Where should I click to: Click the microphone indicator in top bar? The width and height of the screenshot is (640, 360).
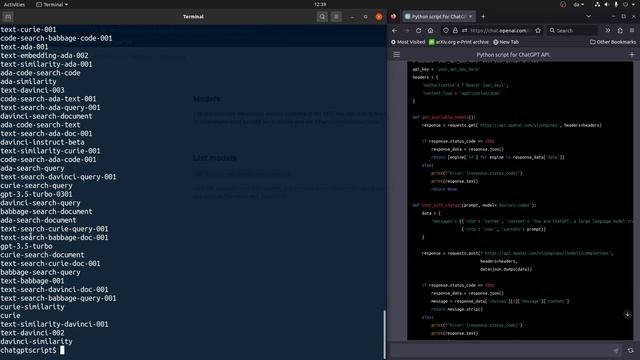[x=616, y=4]
